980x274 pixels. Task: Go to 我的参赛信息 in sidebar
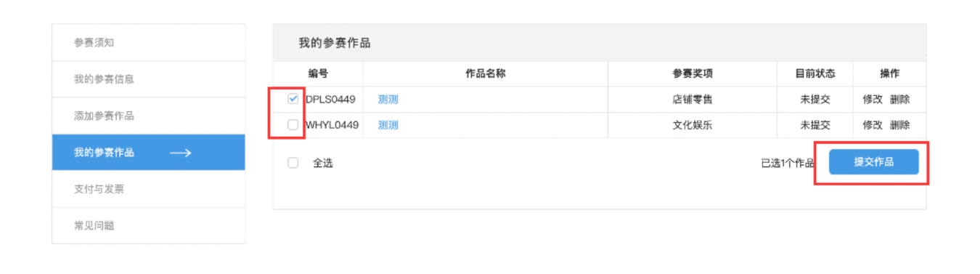(x=148, y=79)
